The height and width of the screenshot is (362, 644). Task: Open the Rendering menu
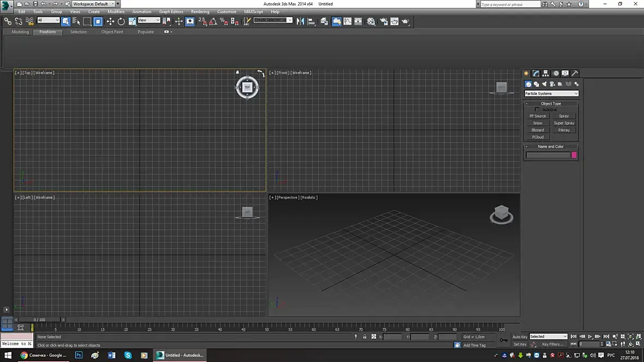(x=200, y=11)
